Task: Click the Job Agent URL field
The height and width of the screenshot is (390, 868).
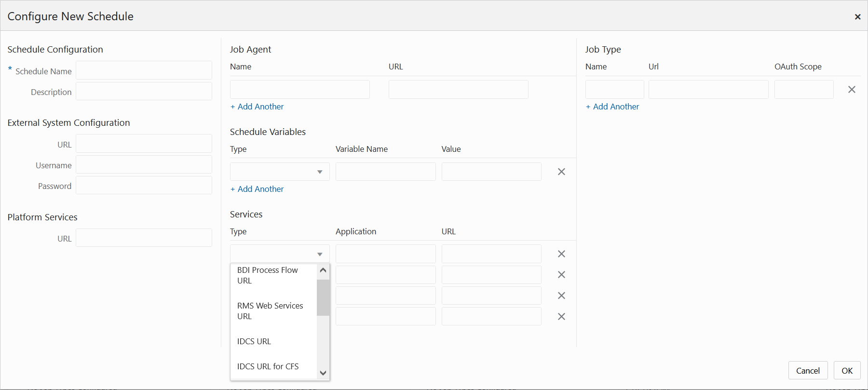Action: click(x=459, y=90)
